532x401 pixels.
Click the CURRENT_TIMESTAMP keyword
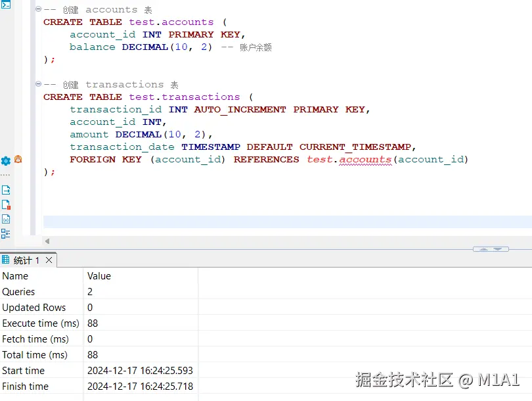(355, 147)
